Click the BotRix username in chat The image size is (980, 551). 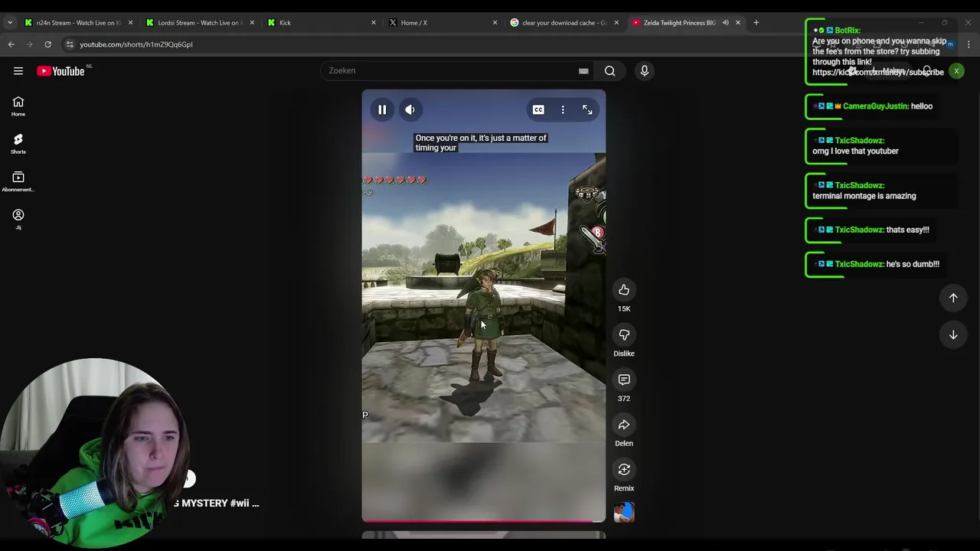point(848,31)
